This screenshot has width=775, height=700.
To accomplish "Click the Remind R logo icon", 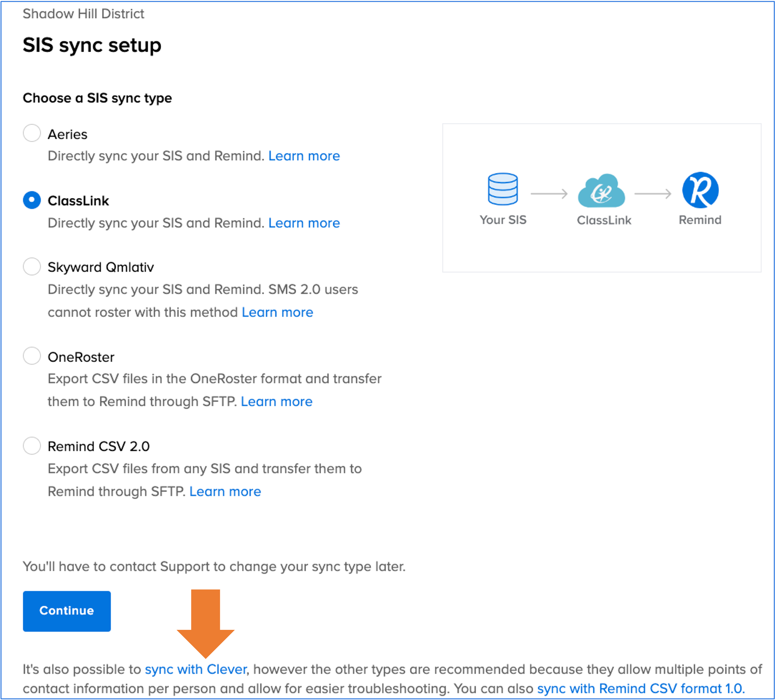I will 700,190.
